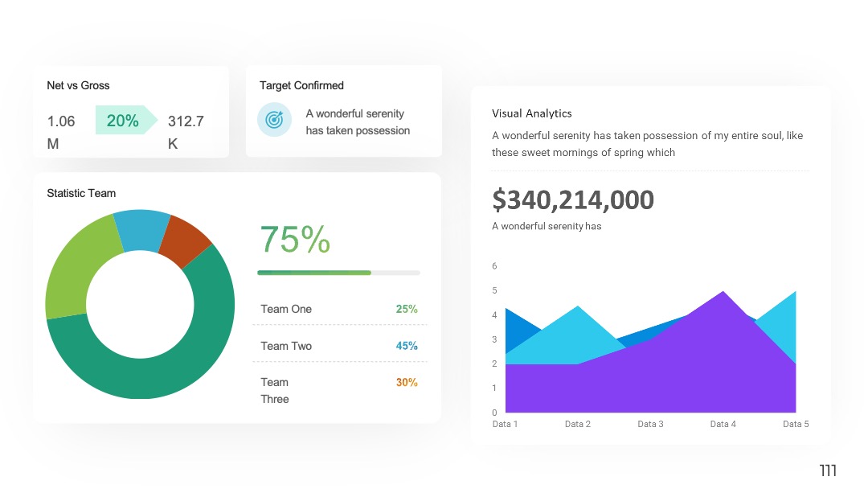Click the target bullseye icon

click(274, 119)
